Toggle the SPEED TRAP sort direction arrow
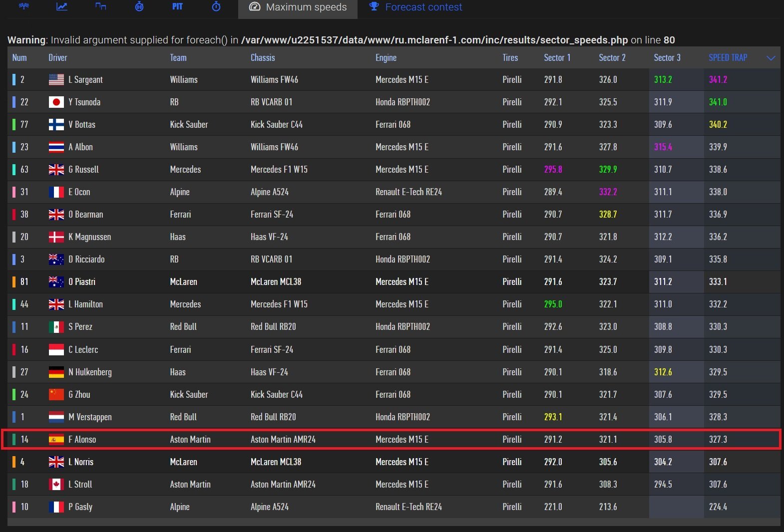The height and width of the screenshot is (532, 784). tap(771, 58)
